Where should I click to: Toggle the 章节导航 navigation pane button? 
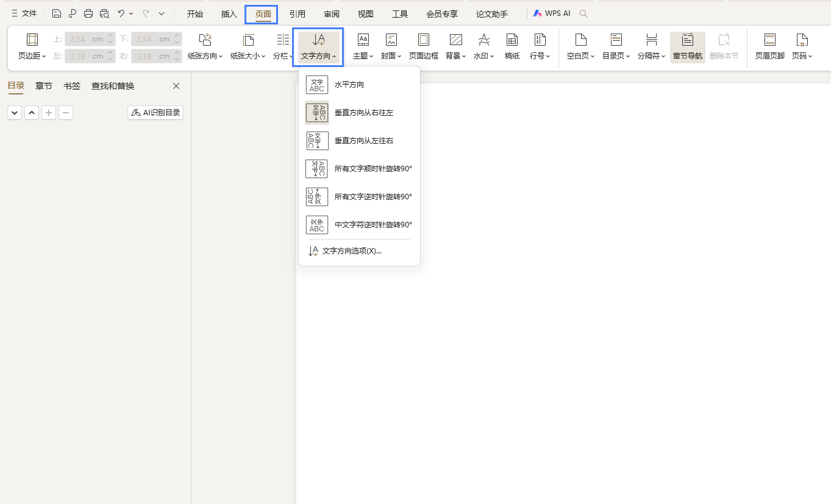point(688,48)
